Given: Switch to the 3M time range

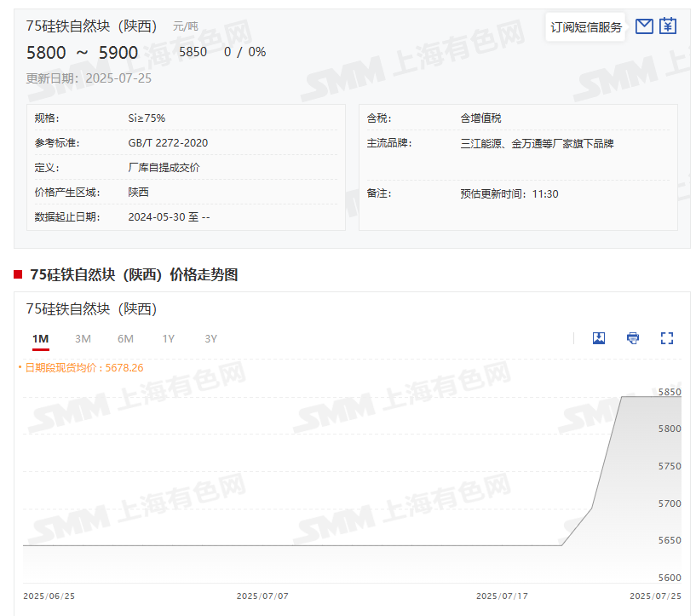Looking at the screenshot, I should tap(83, 339).
